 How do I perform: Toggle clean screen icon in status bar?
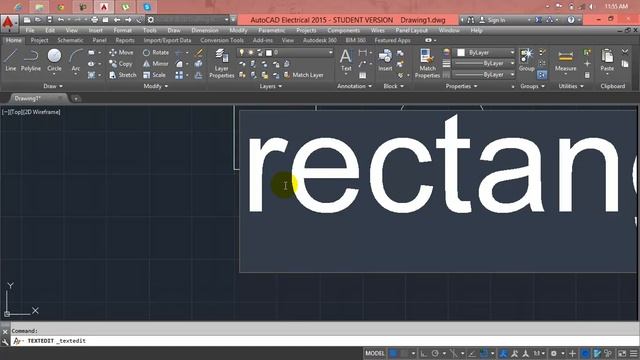point(622,353)
